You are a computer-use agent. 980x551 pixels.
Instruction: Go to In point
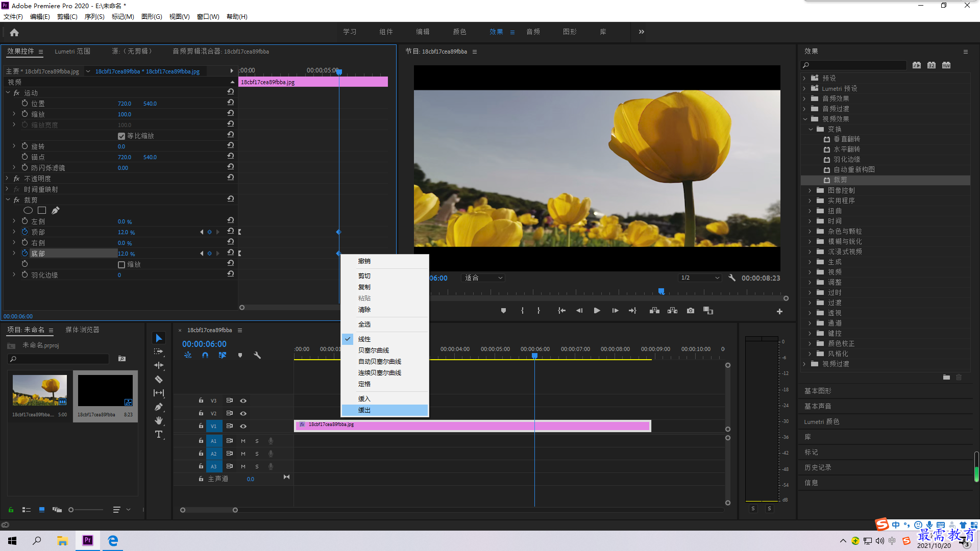click(x=561, y=311)
